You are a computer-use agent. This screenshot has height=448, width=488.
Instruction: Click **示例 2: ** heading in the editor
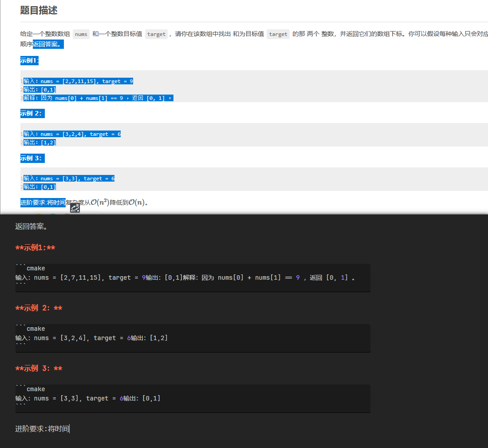(39, 308)
